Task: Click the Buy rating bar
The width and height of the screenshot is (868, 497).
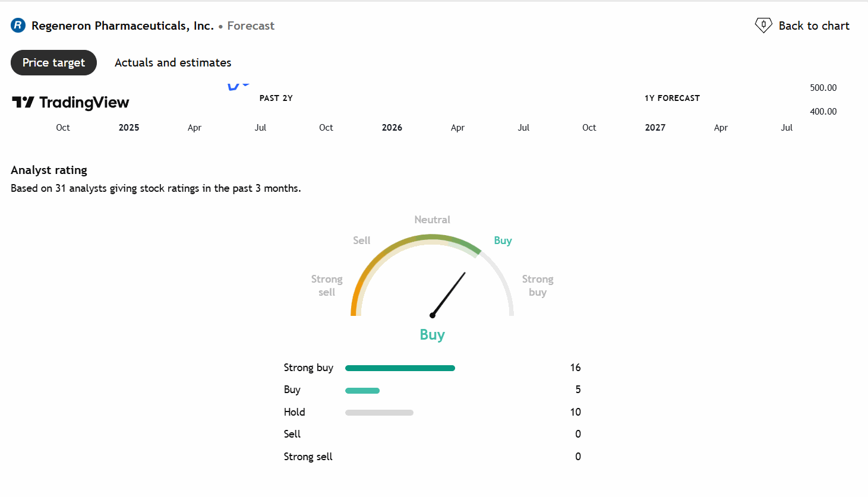Action: 362,390
